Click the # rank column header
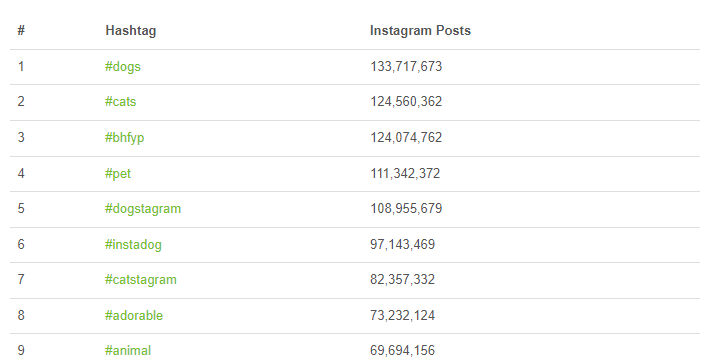 (x=21, y=30)
